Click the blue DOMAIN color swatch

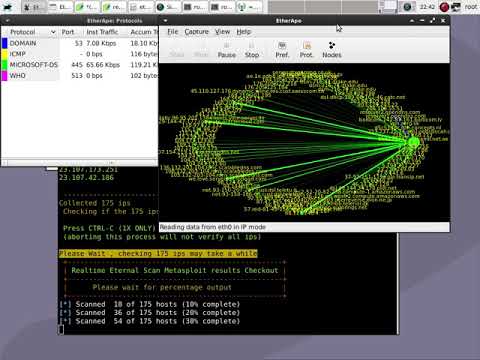[5, 43]
